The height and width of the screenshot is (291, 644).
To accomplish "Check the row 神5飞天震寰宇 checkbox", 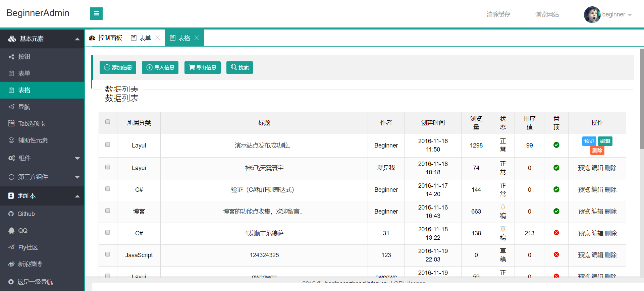I will [x=108, y=167].
